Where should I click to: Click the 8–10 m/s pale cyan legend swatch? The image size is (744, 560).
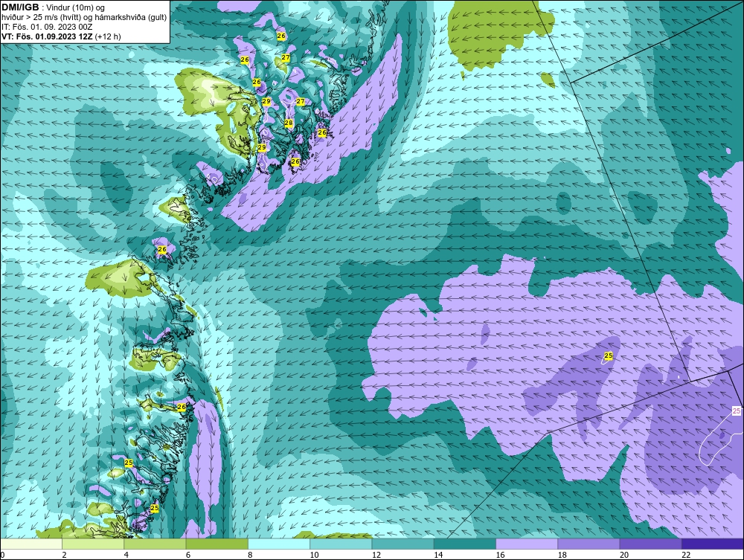(279, 544)
